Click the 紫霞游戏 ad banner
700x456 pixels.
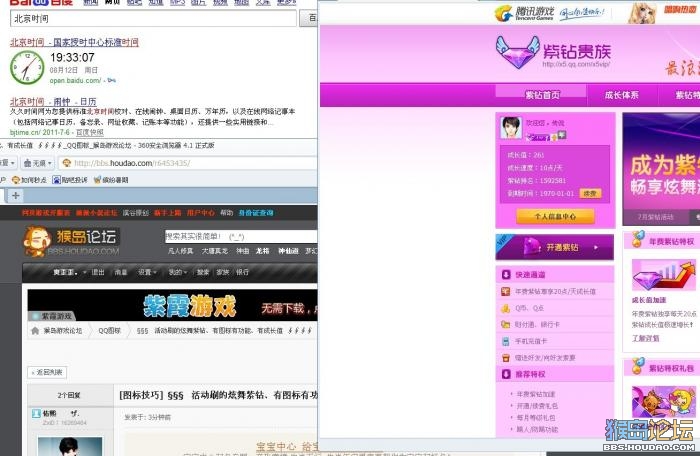[x=172, y=306]
